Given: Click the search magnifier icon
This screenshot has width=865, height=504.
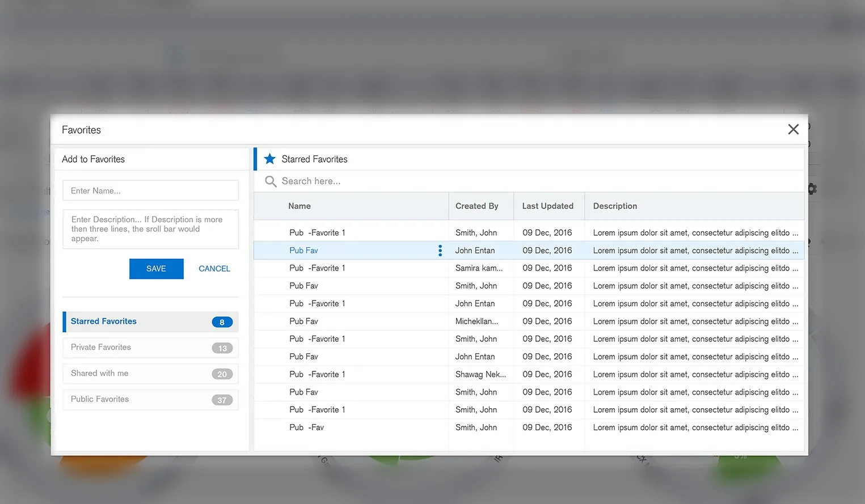Looking at the screenshot, I should point(271,181).
